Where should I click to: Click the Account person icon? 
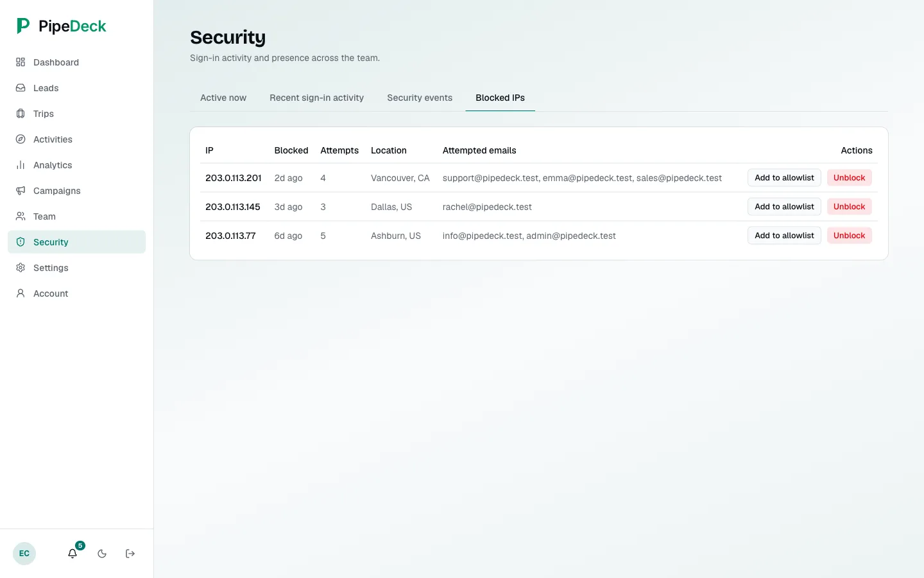[21, 293]
